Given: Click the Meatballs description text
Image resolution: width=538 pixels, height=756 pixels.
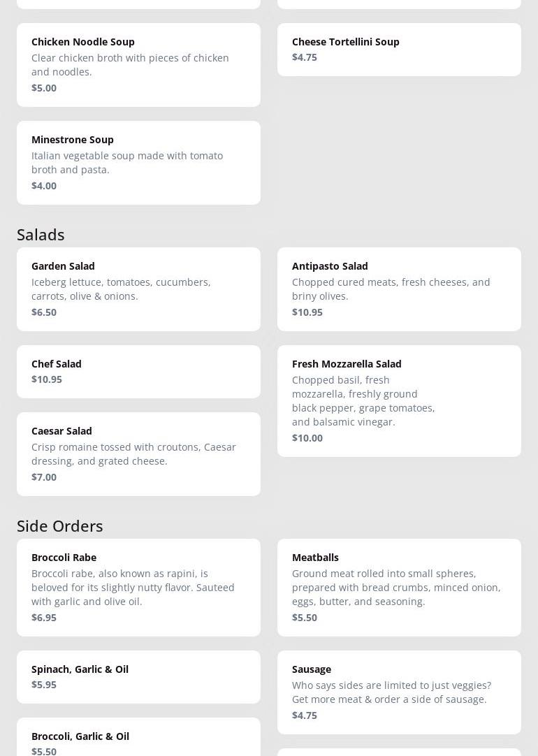Looking at the screenshot, I should point(396,588).
